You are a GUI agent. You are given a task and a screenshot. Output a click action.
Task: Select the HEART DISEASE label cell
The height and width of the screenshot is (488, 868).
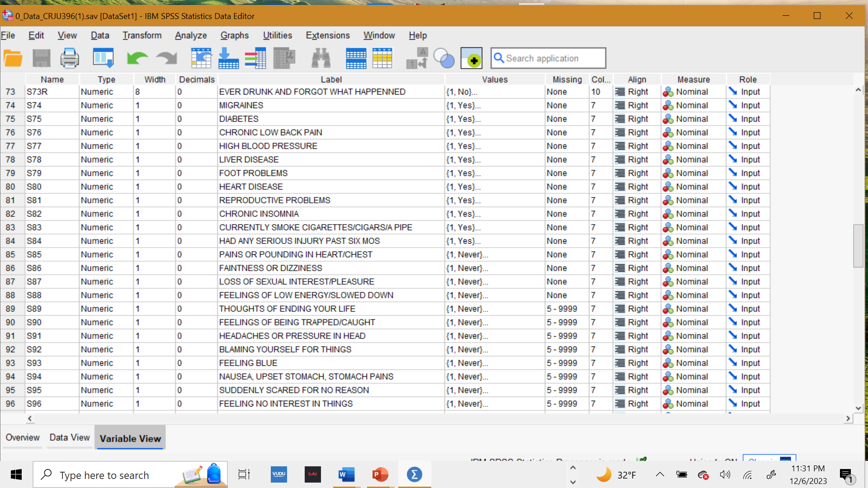pos(331,187)
